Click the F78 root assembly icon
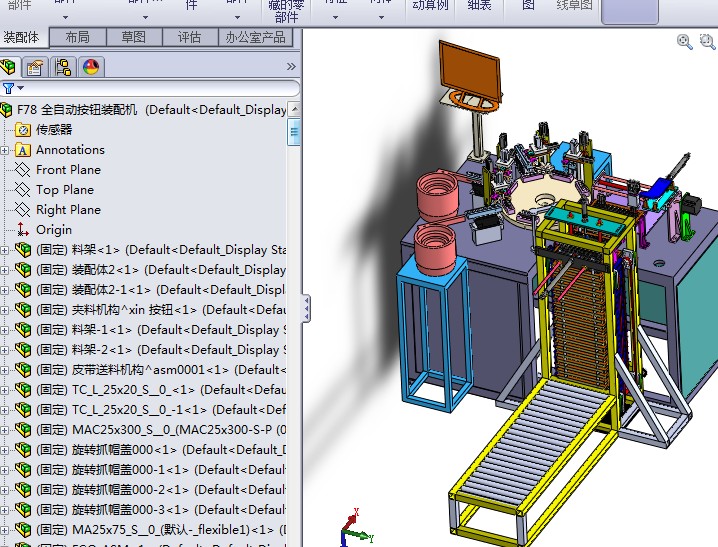 (6, 110)
